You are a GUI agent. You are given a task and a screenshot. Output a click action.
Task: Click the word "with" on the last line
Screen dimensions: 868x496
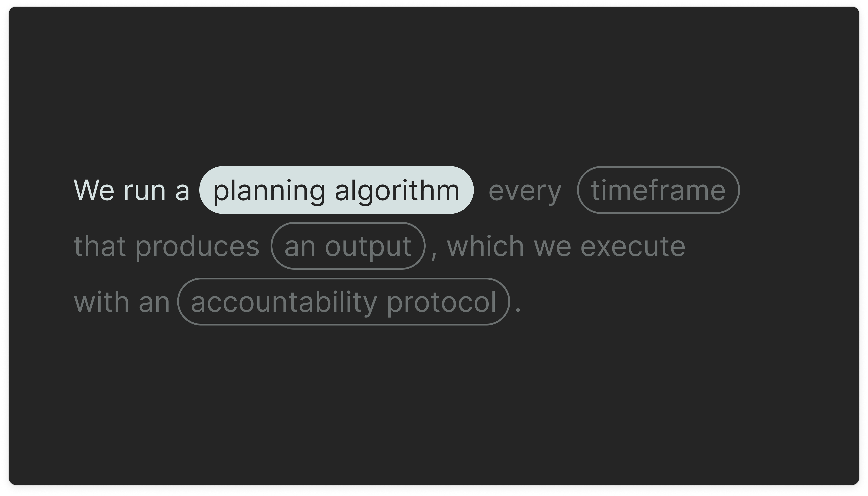pos(101,302)
